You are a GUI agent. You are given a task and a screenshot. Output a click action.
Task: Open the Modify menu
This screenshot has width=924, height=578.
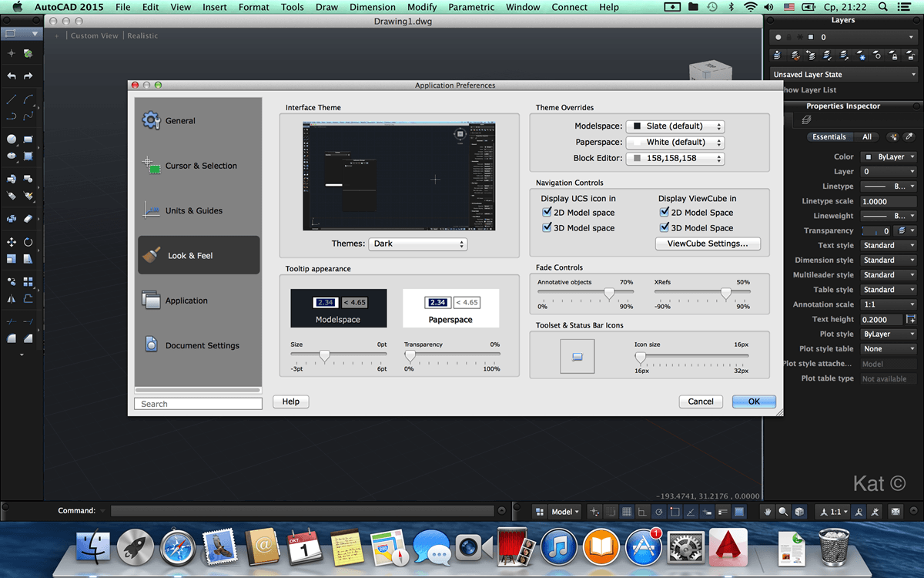[x=421, y=7]
